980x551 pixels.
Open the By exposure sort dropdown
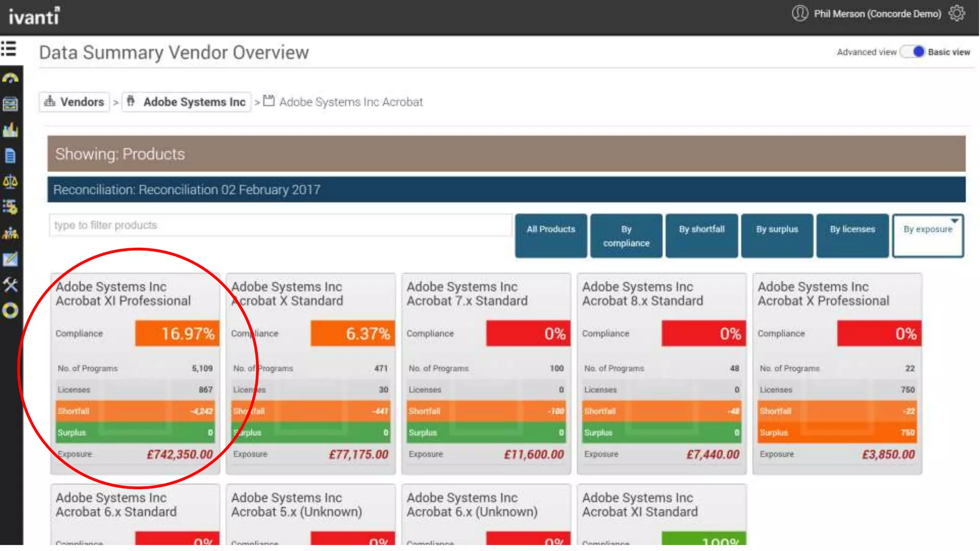(x=928, y=236)
